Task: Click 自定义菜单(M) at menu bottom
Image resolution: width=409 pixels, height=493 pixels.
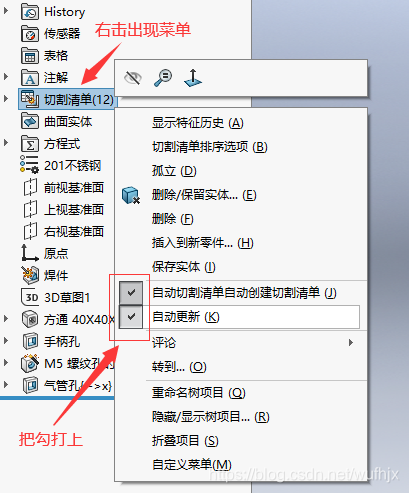Action: (x=192, y=464)
